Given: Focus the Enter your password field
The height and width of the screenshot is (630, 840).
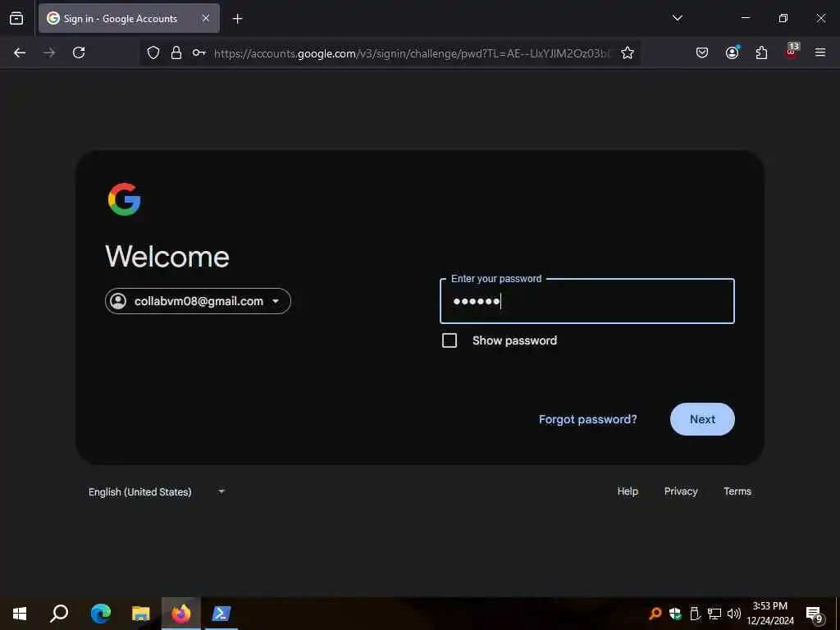Looking at the screenshot, I should click(587, 301).
